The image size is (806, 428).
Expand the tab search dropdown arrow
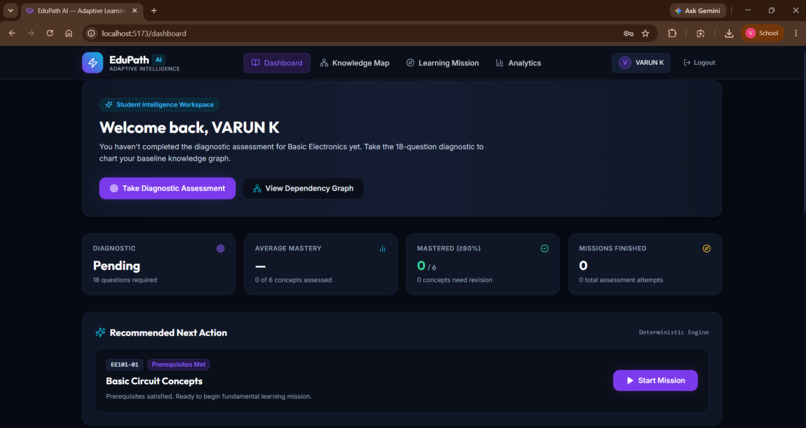(x=10, y=11)
